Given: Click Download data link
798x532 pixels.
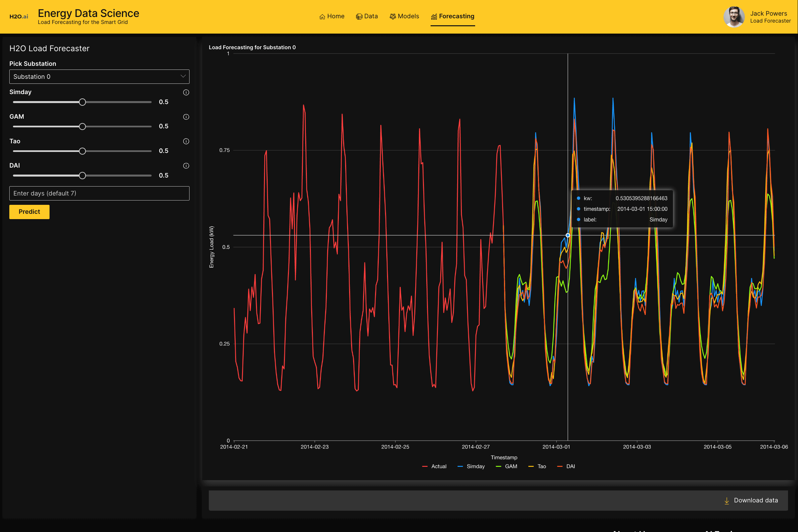Looking at the screenshot, I should tap(755, 500).
